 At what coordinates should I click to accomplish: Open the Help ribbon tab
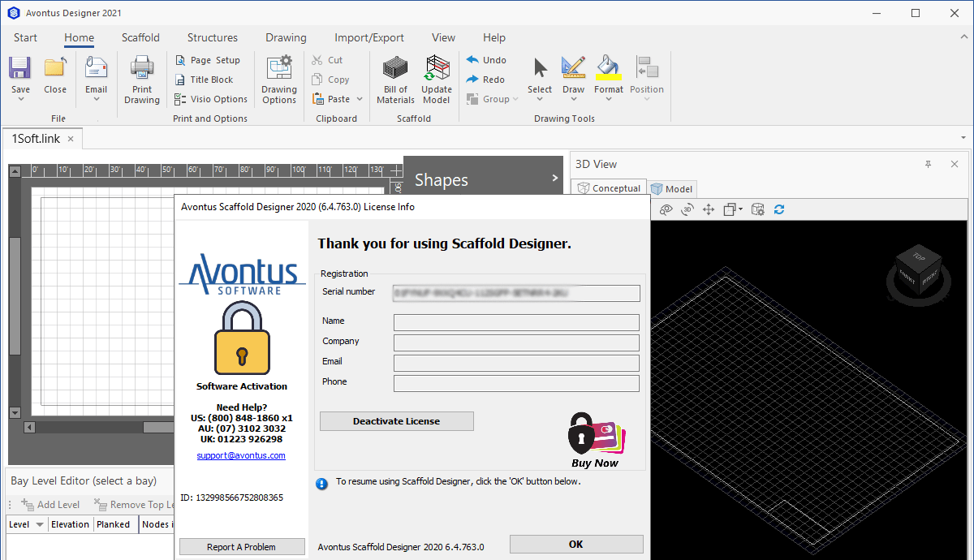(494, 37)
